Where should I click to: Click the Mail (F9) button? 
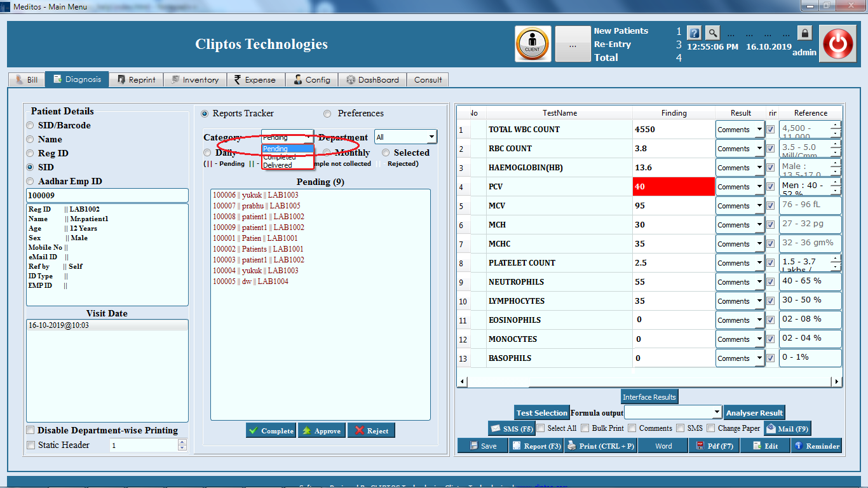coord(787,428)
